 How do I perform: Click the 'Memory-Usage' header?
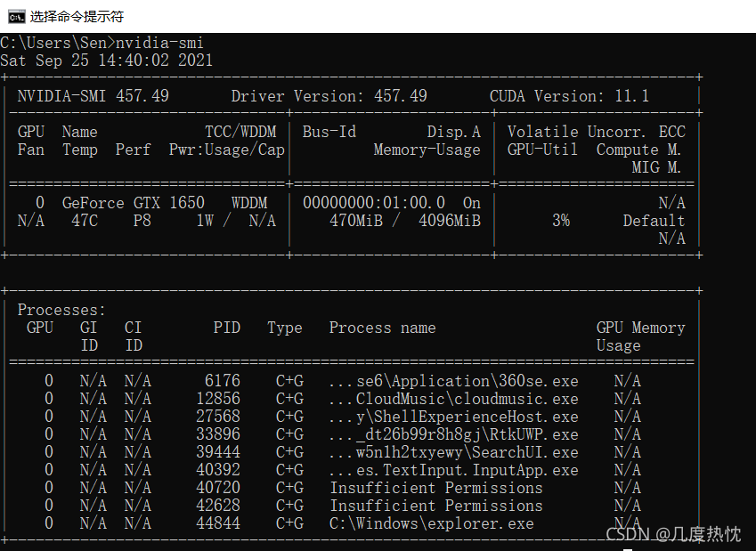(x=427, y=150)
